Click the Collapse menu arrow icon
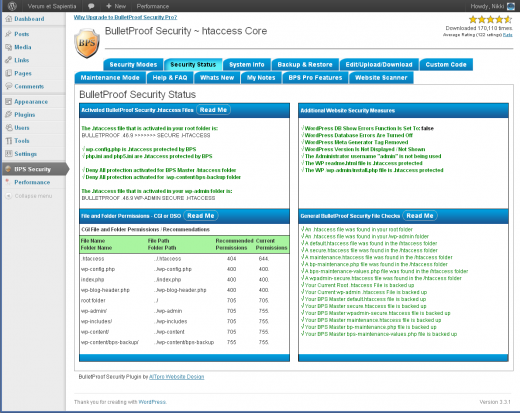Viewport: 520px width, 413px height. [9, 196]
